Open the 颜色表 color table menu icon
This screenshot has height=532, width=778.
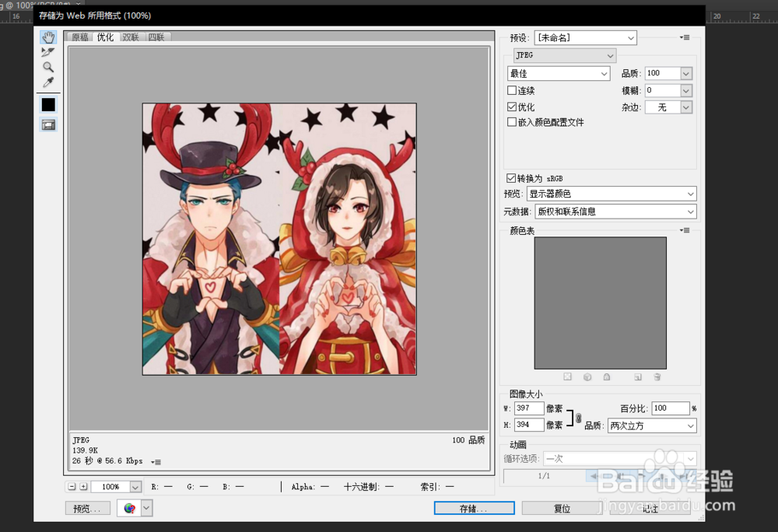[x=685, y=230]
